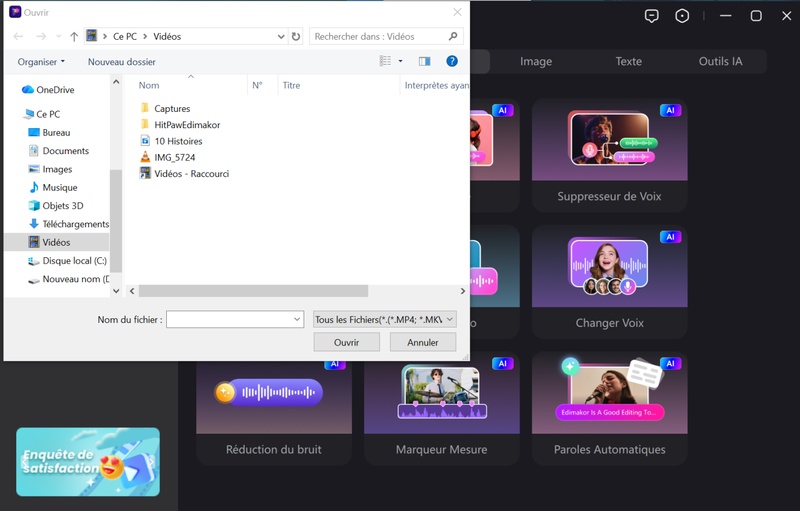Open Suppresseur de Voix tool card
Image resolution: width=800 pixels, height=511 pixels.
[610, 155]
